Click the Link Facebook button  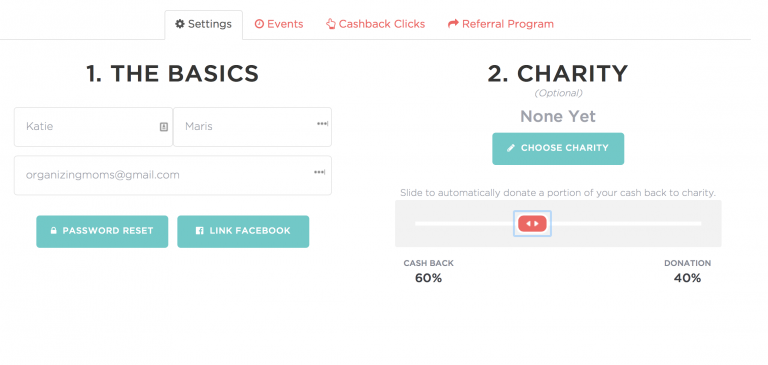(243, 231)
